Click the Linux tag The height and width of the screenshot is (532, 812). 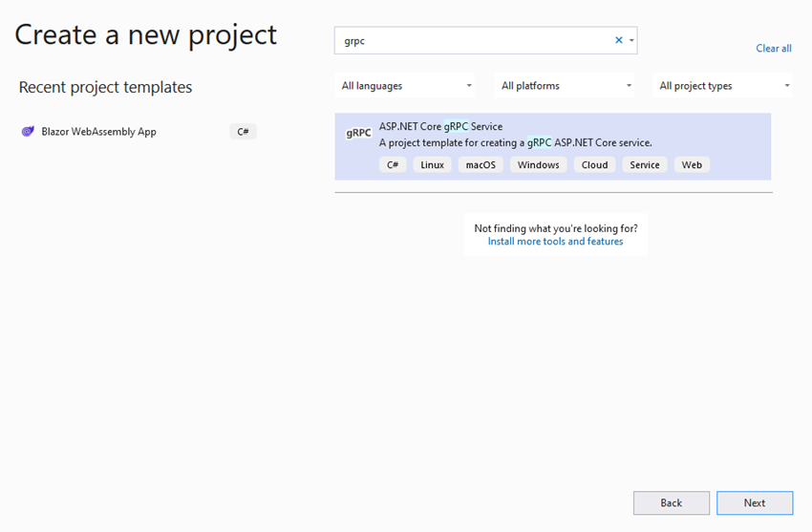(432, 164)
